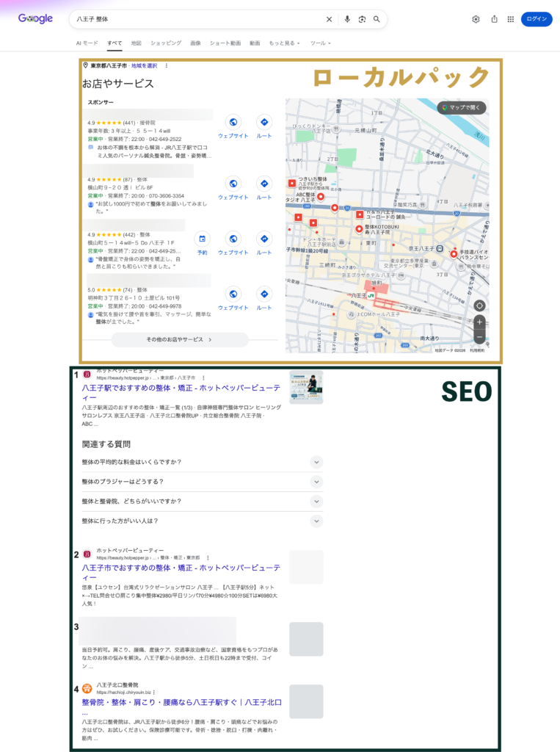Viewport: 560px width, 752px height.
Task: Expand question 整体のブラジャーはどうする?
Action: click(x=203, y=482)
